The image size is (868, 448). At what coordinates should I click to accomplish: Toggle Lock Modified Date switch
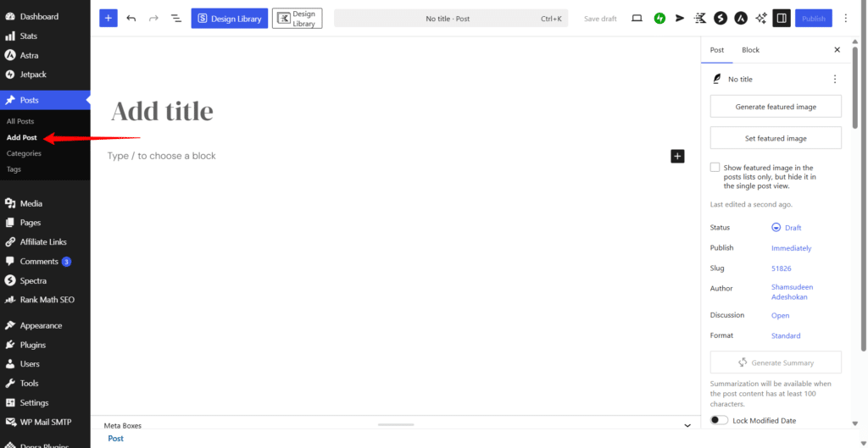click(719, 420)
